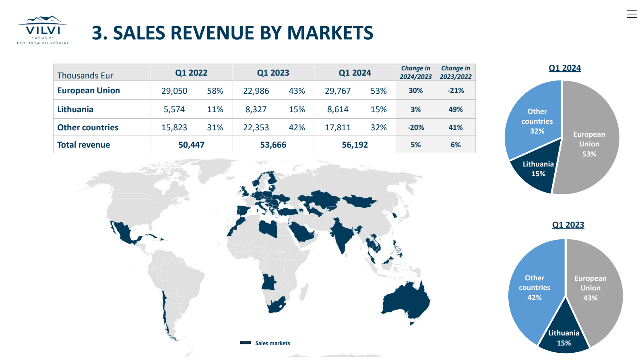
Task: Click the Q1 2023 table column header
Action: 273,73
